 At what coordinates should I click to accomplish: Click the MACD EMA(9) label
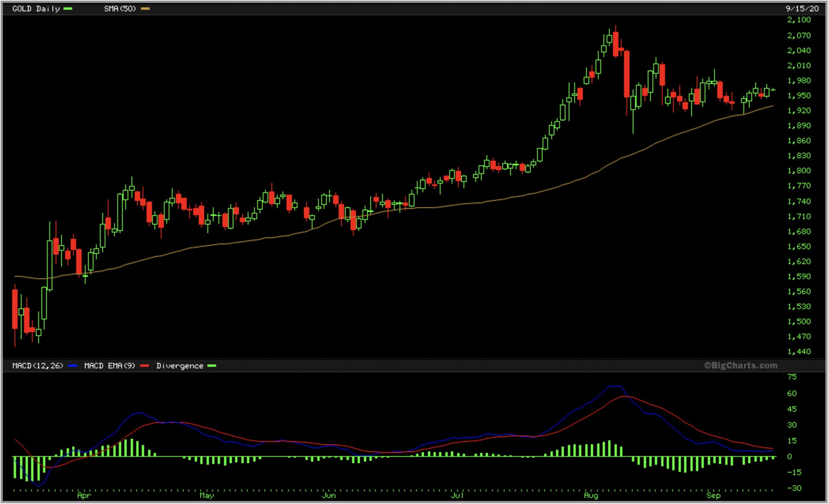click(109, 366)
